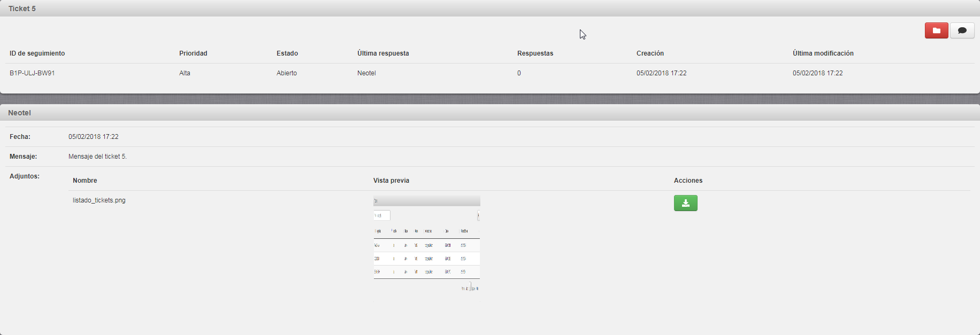Click the Ticket 5 panel header
Image resolution: width=980 pixels, height=335 pixels.
coord(22,9)
